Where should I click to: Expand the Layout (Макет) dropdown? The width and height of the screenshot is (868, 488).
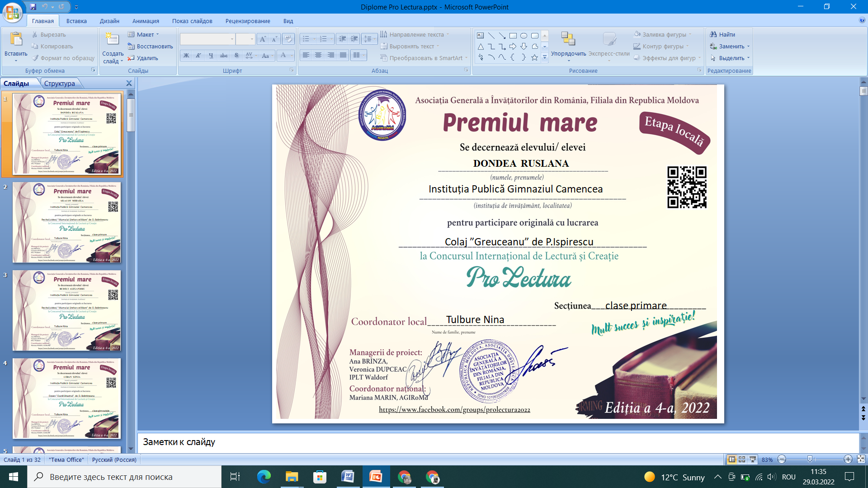pyautogui.click(x=143, y=34)
